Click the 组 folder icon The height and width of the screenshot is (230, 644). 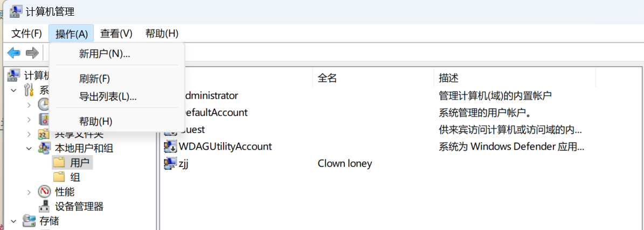[x=59, y=177]
